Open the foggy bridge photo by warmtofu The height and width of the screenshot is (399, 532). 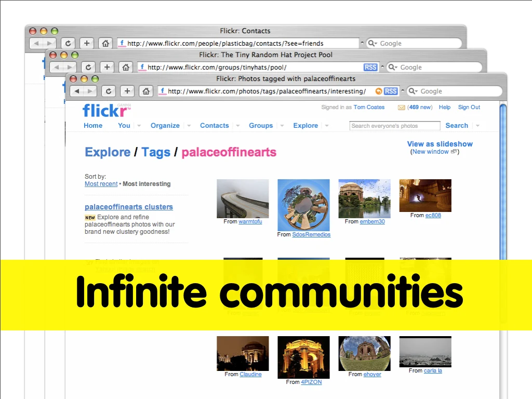243,198
